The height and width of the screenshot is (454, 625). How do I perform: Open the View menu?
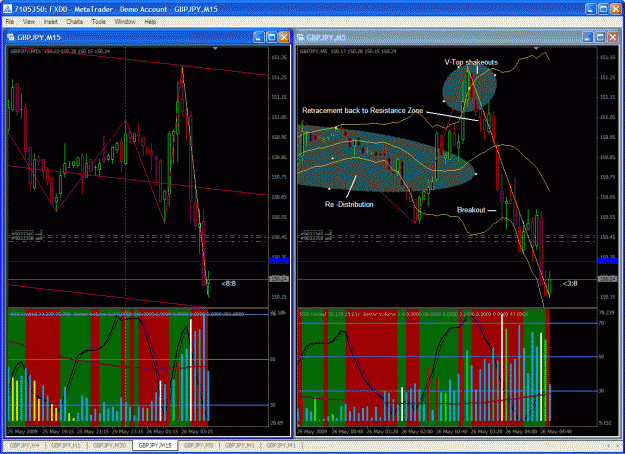[x=28, y=22]
